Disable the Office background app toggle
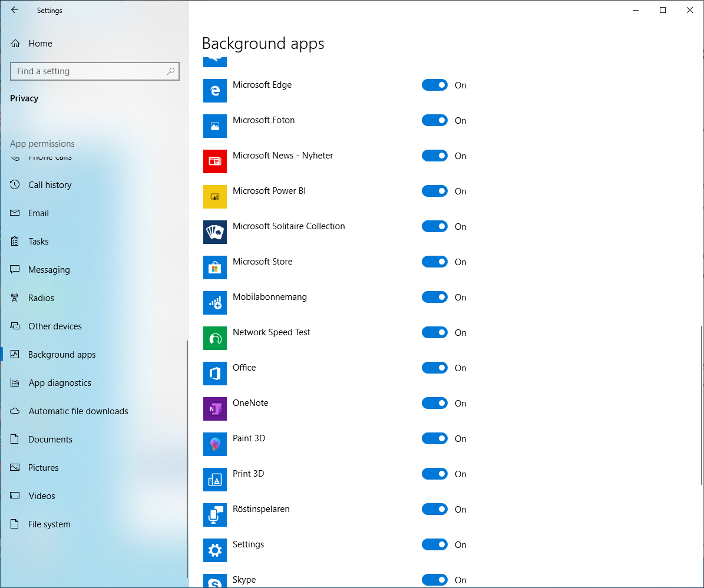This screenshot has width=704, height=588. (x=435, y=368)
